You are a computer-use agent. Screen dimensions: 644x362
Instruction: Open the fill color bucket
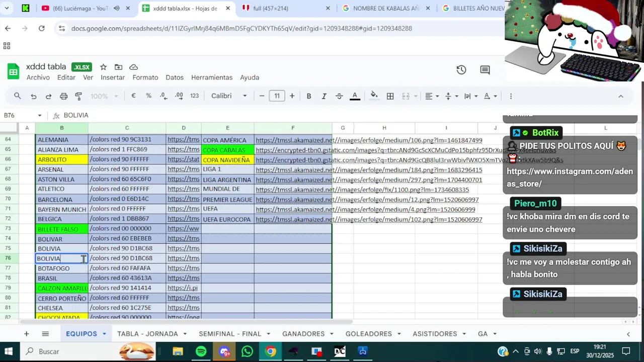[374, 96]
